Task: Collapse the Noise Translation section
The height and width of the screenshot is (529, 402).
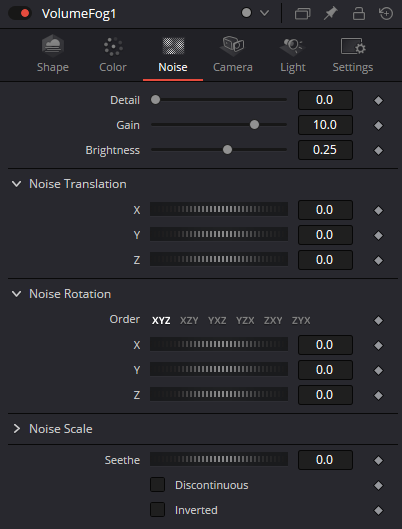Action: (17, 184)
